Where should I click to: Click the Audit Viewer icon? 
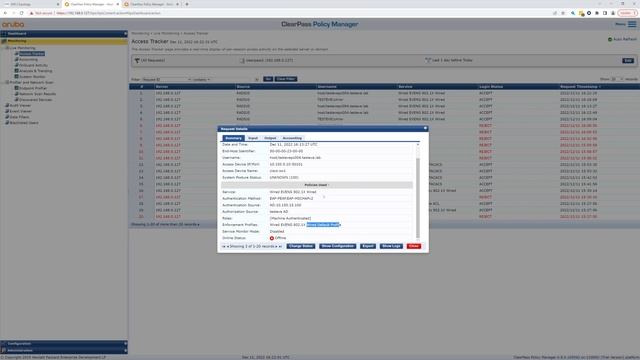tap(7, 105)
